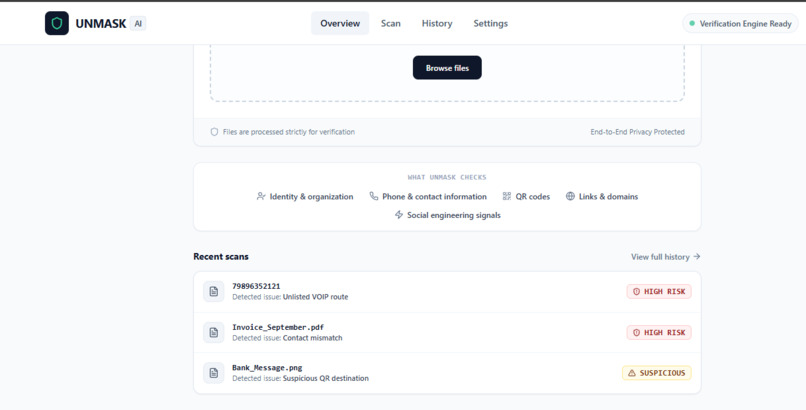Open the Overview tab
Image resolution: width=806 pixels, height=410 pixels.
click(340, 23)
